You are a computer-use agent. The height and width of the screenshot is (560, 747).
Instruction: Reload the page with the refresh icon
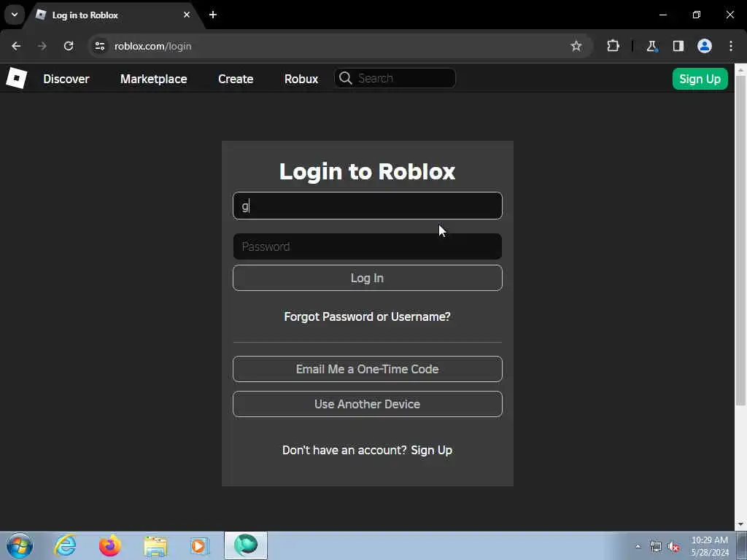click(x=69, y=46)
